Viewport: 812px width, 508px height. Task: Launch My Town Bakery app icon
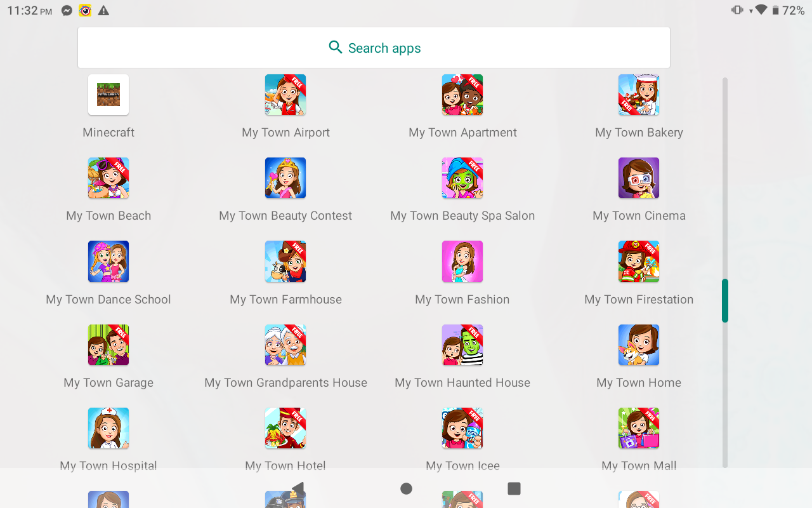tap(639, 95)
